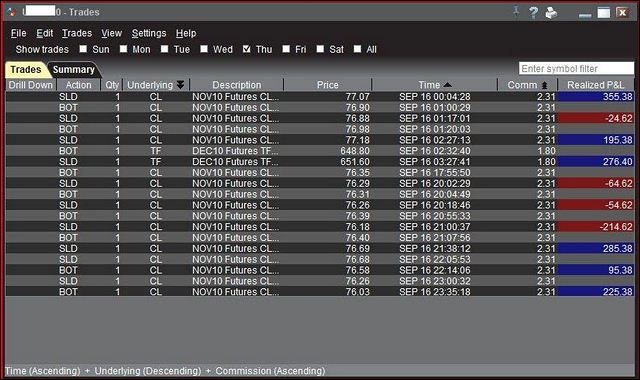Click the sort order status bar text
This screenshot has width=640, height=380.
[x=165, y=371]
